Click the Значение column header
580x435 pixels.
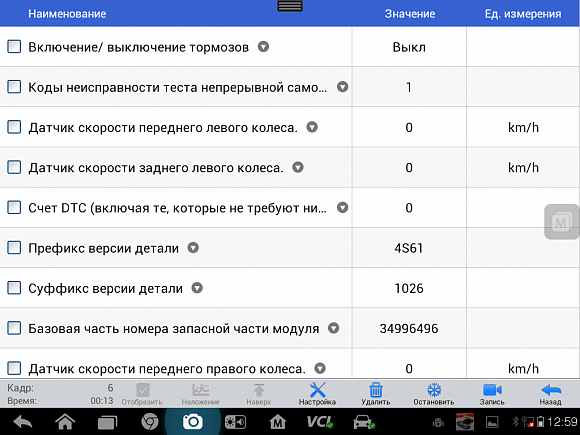(x=409, y=14)
